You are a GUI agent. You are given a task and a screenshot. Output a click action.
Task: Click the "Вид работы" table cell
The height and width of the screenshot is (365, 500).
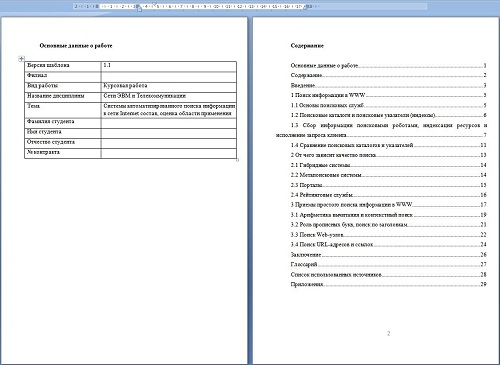point(63,87)
